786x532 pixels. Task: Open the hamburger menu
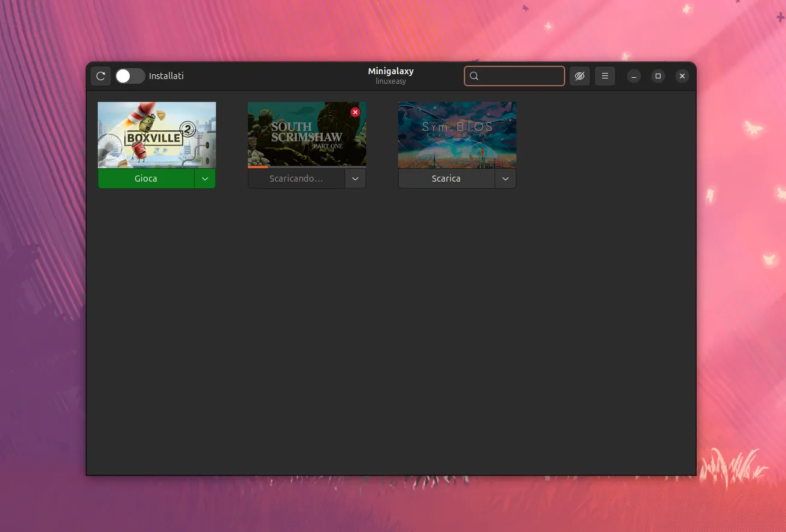click(x=605, y=76)
